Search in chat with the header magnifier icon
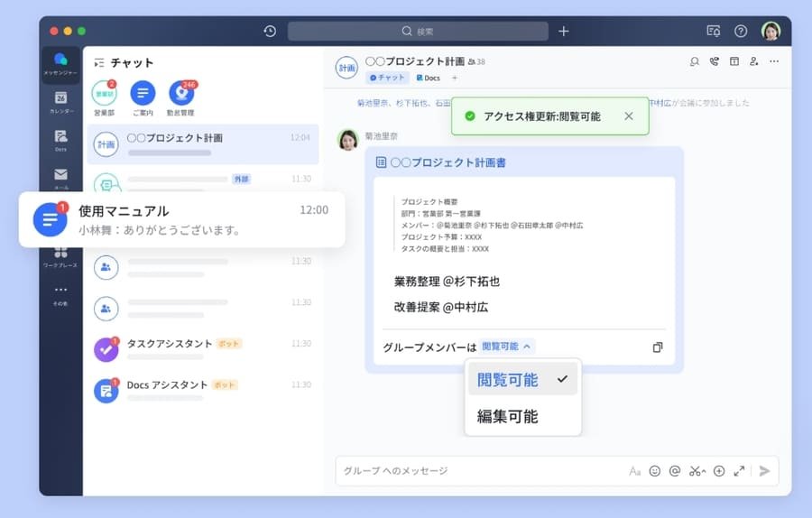The width and height of the screenshot is (812, 518). [x=695, y=61]
